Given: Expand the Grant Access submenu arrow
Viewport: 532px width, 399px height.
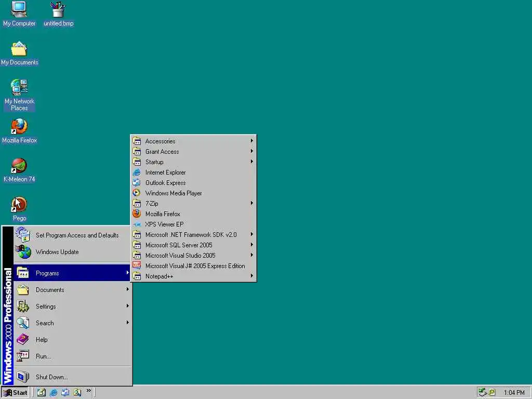Looking at the screenshot, I should coord(252,151).
